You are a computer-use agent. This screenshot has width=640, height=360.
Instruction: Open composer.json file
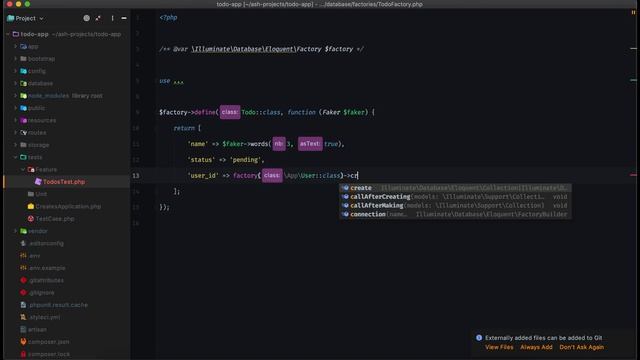point(48,342)
